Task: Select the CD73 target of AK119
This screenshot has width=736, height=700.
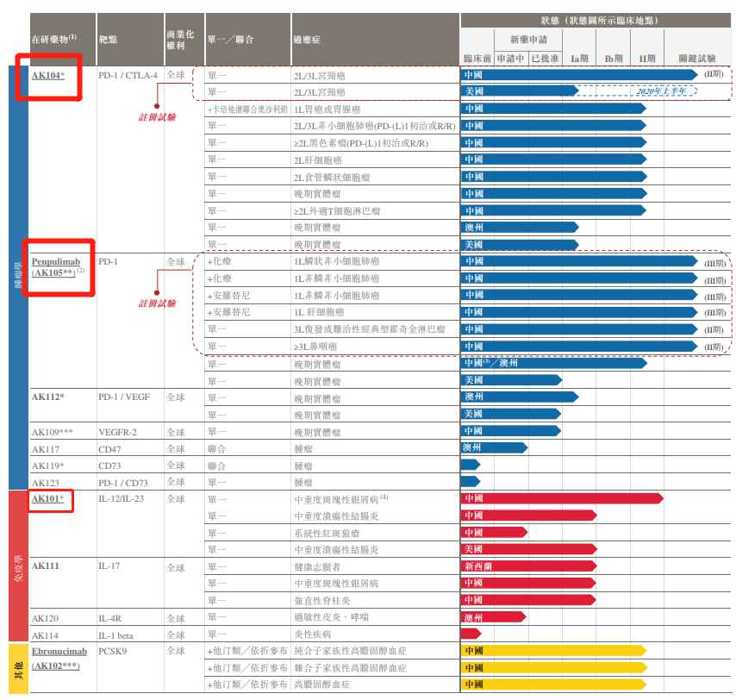Action: point(109,466)
